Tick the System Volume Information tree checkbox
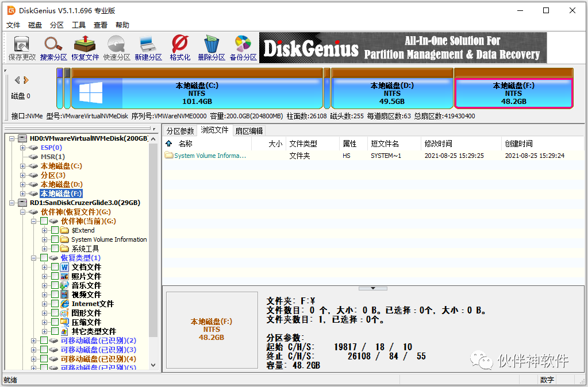Screen dimensions: 588x387 point(55,239)
